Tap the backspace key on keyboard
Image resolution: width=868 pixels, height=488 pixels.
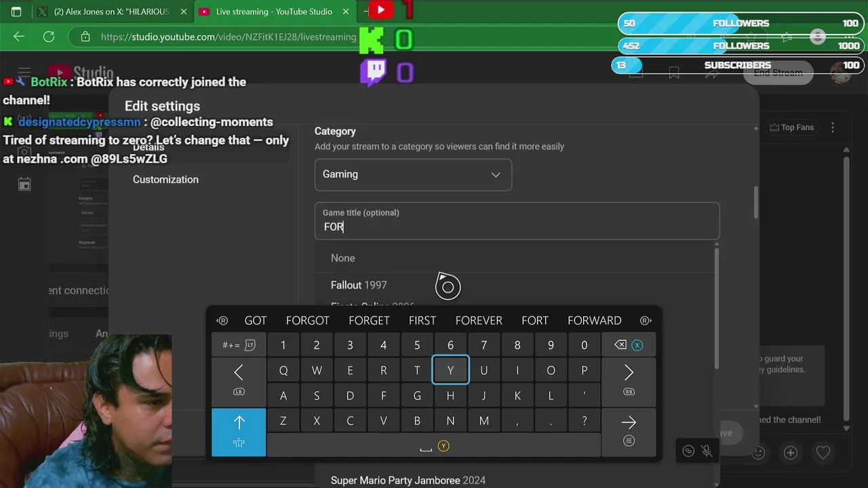(629, 345)
